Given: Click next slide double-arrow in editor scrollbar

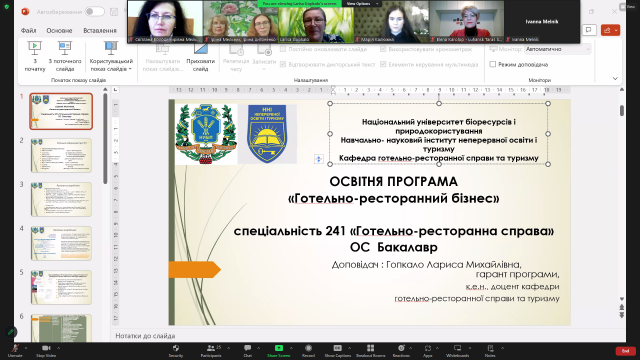Looking at the screenshot, I should click(x=622, y=315).
